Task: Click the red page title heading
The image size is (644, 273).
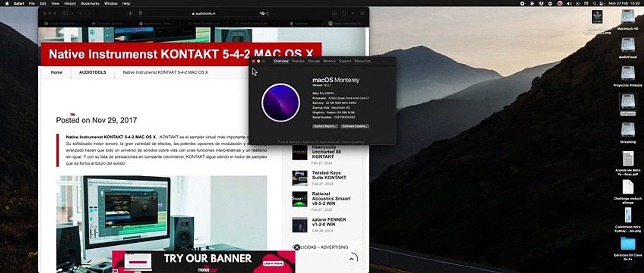Action: click(181, 54)
